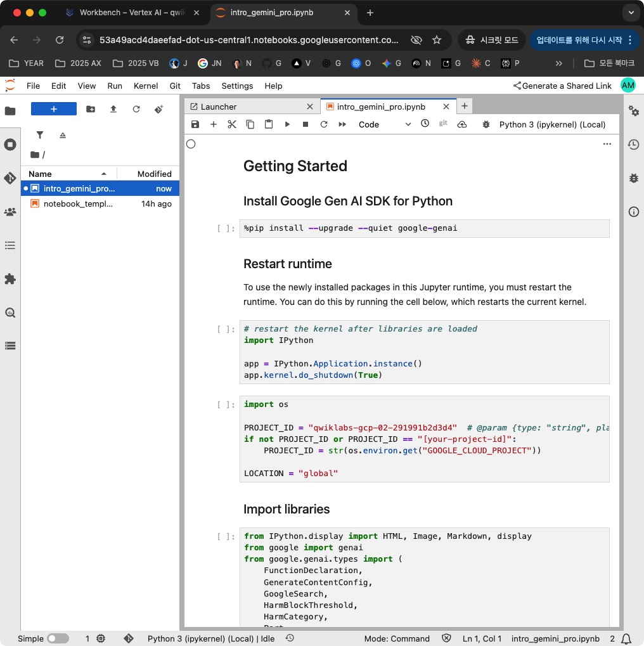Open notebook_templ file in file browser

(78, 204)
